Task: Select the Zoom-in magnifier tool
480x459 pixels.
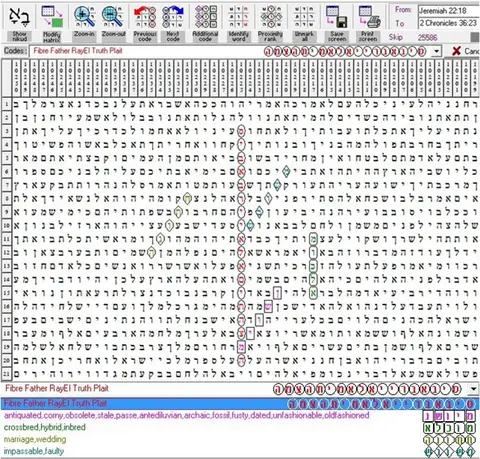Action: 84,23
